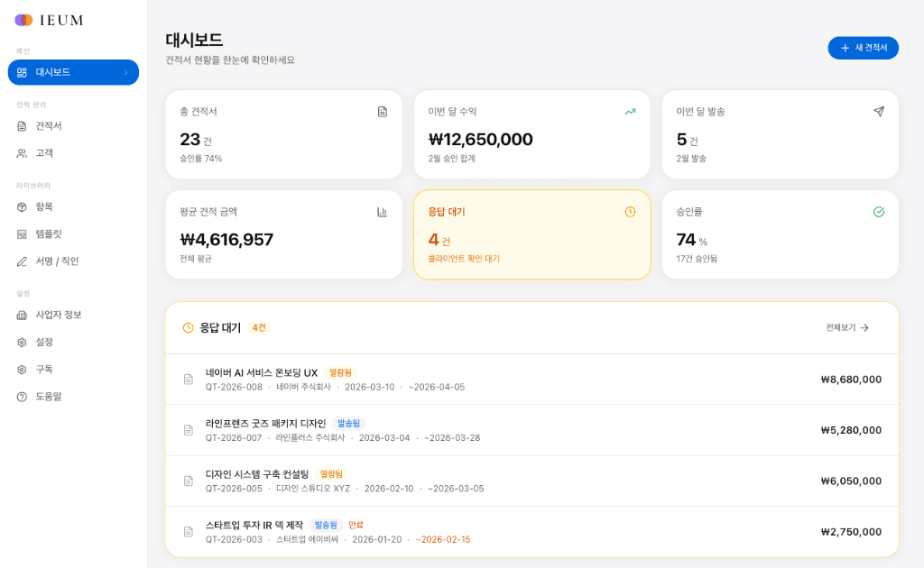
Task: Click the green trend icon on 이번 달 수익
Action: click(x=631, y=111)
